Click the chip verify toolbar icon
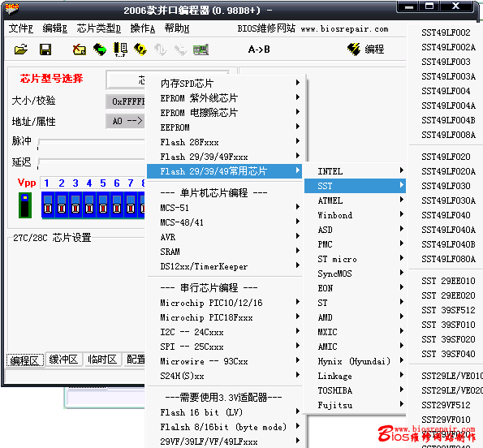 click(120, 50)
